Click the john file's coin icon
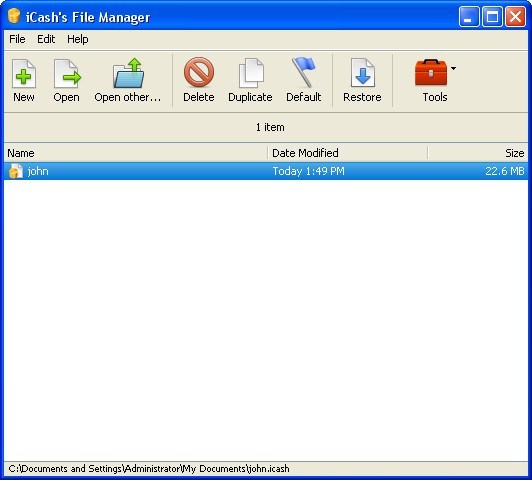This screenshot has height=480, width=532. coord(15,171)
